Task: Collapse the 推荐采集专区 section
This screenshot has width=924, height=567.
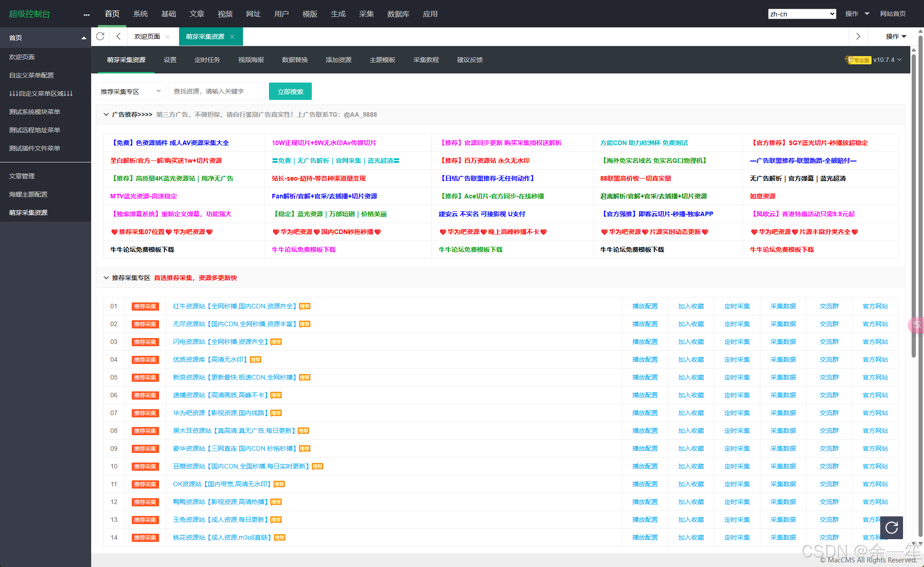Action: click(x=106, y=278)
